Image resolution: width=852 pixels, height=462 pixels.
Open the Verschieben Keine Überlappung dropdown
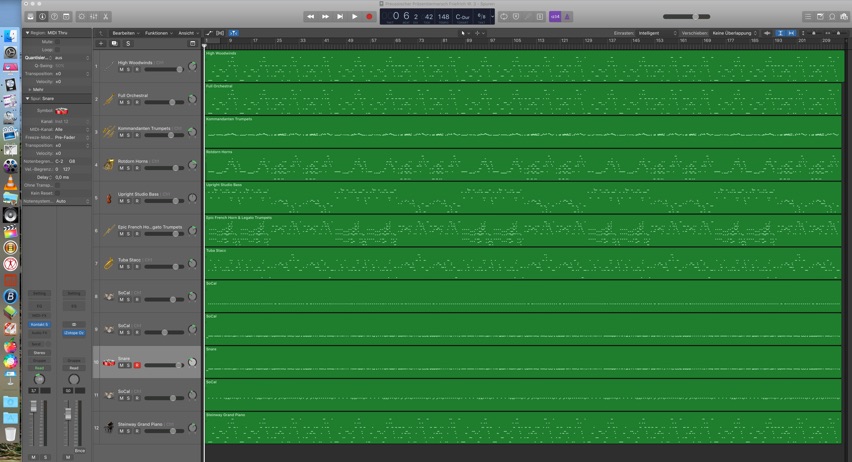click(x=734, y=33)
